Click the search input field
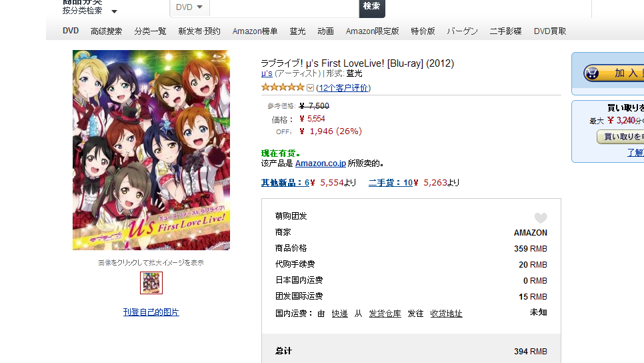This screenshot has height=363, width=644. tap(284, 7)
